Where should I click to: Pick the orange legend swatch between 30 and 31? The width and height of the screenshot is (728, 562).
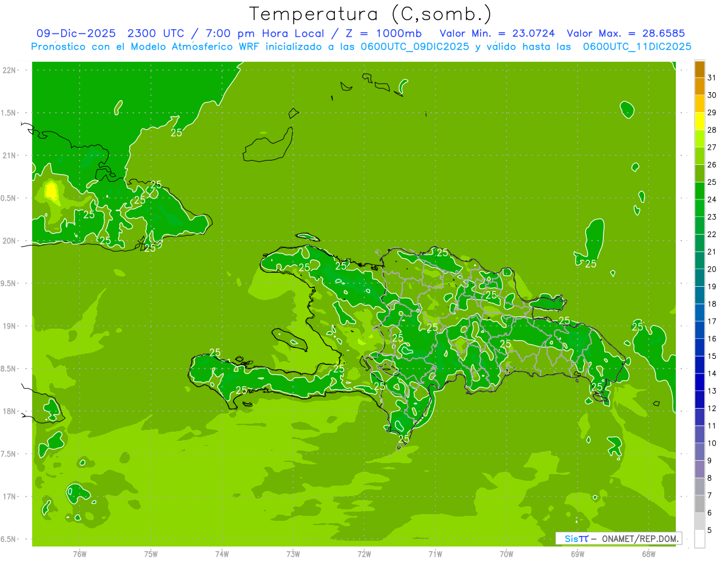699,87
